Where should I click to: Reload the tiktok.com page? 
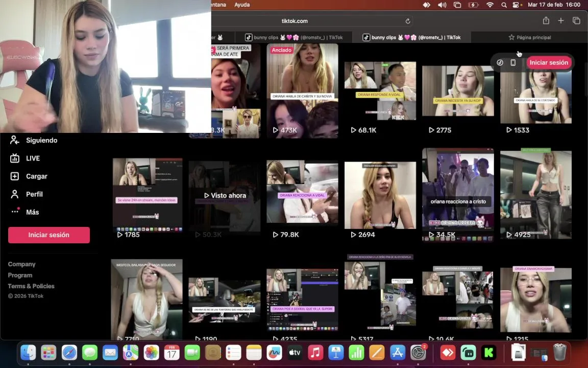click(408, 21)
